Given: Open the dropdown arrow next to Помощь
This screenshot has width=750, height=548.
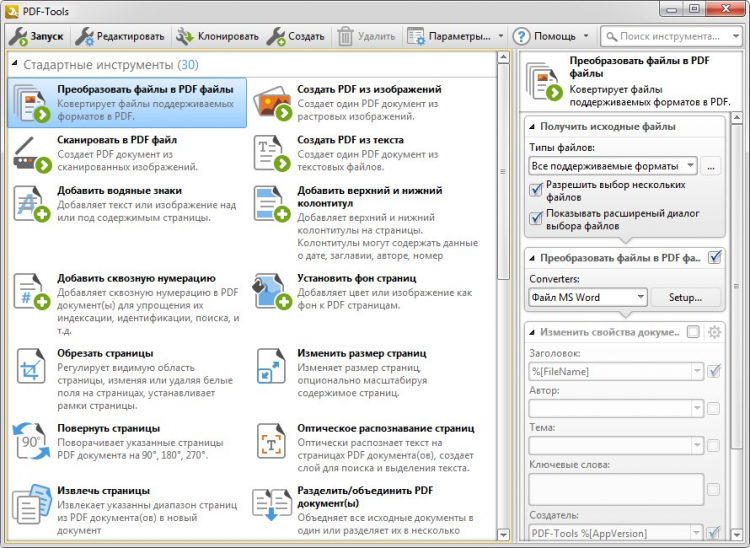Looking at the screenshot, I should 586,36.
